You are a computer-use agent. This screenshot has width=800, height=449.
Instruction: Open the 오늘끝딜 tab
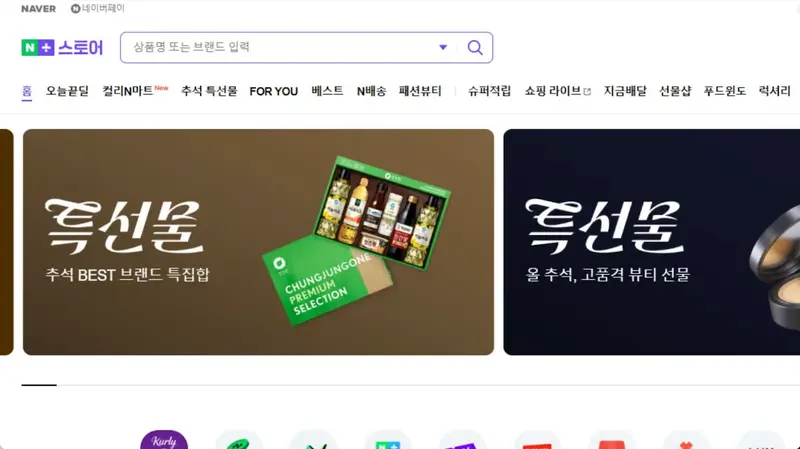[x=67, y=91]
